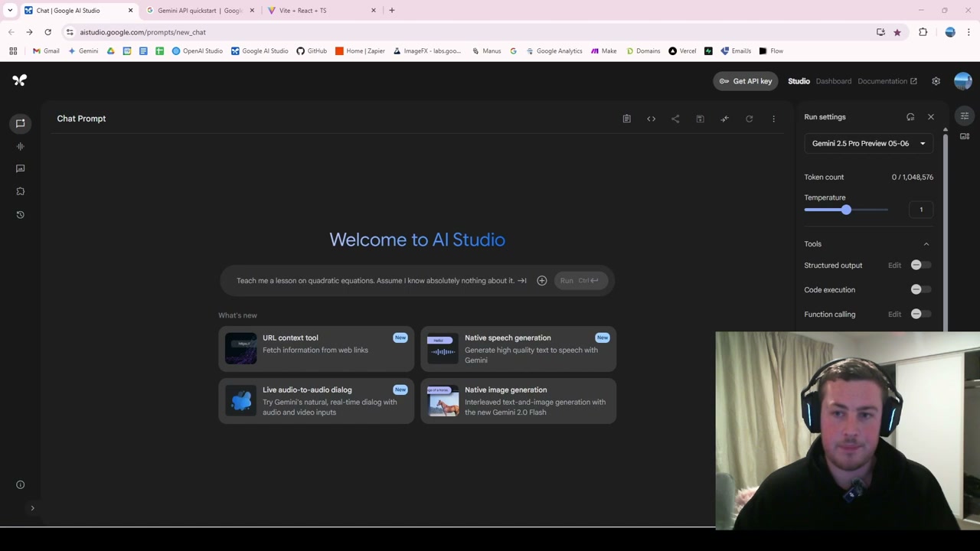Enable Function calling toggle
Viewport: 980px width, 551px height.
[x=920, y=315]
